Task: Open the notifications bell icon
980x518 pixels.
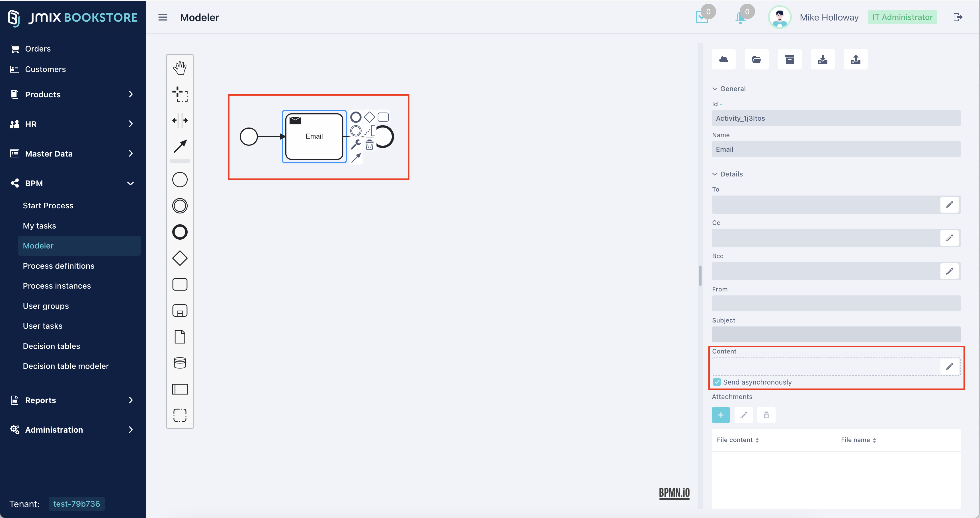Action: 740,17
